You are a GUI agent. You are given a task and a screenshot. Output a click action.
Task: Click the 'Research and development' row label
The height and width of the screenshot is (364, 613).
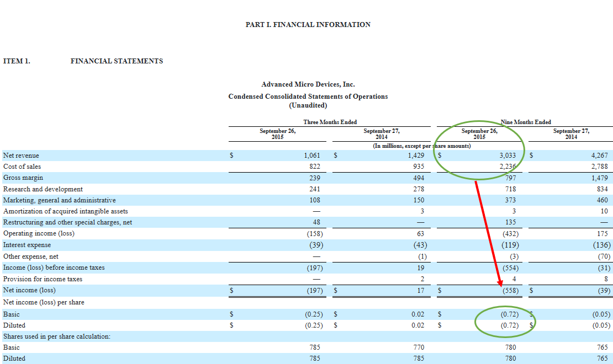click(43, 189)
